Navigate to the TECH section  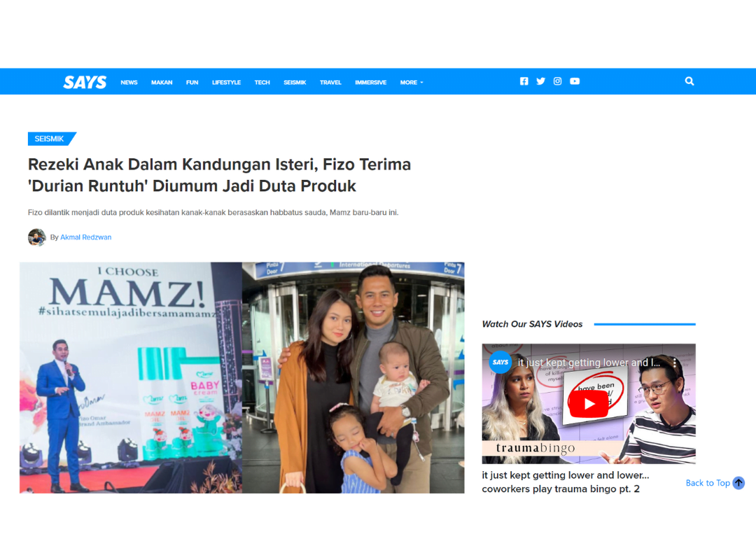[x=262, y=83]
